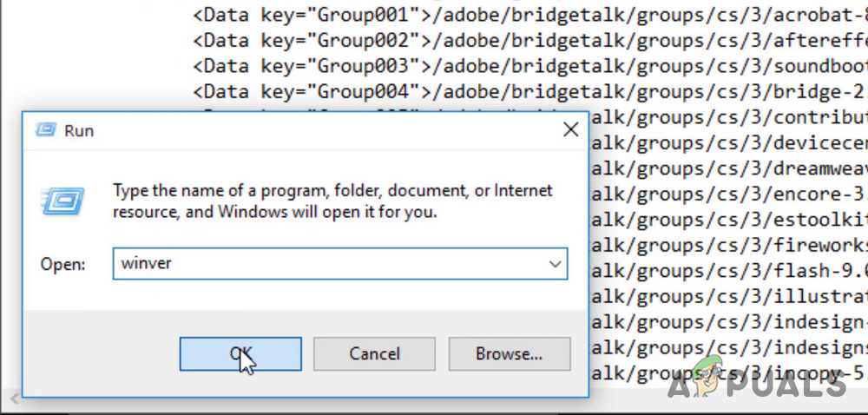The width and height of the screenshot is (868, 415).
Task: Expand the Open combo box dropdown
Action: [556, 264]
